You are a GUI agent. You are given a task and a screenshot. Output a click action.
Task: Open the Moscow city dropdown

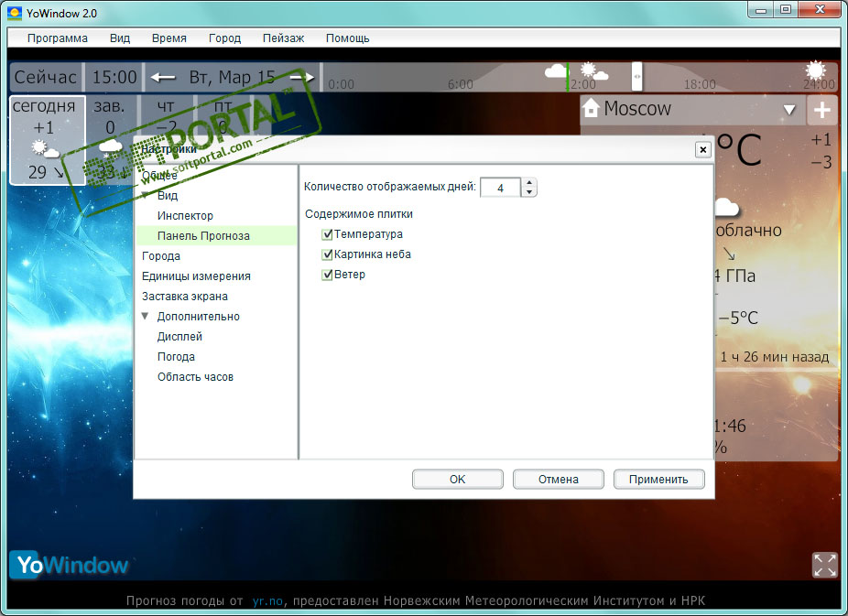[x=789, y=110]
